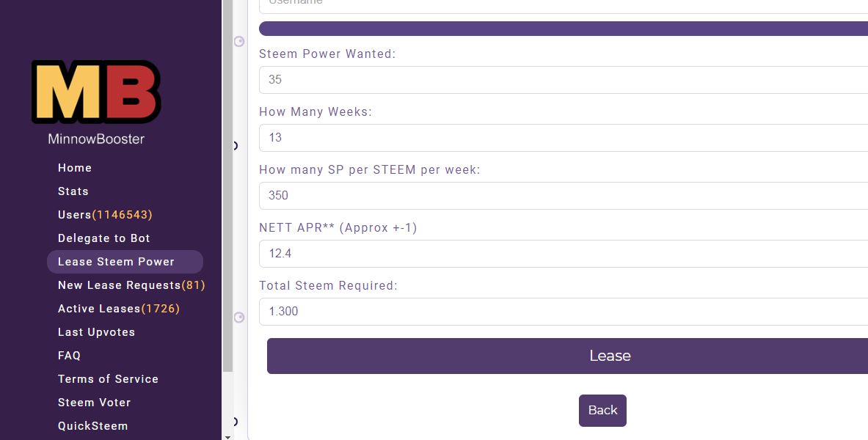Edit the SP per STEEM per week field

(x=564, y=195)
